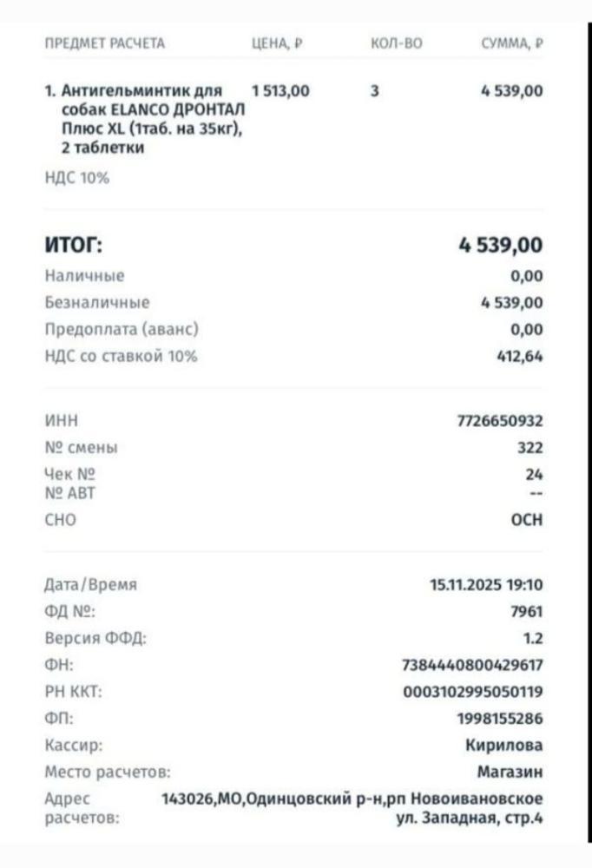Click the item price 1 513,00

coord(280,90)
